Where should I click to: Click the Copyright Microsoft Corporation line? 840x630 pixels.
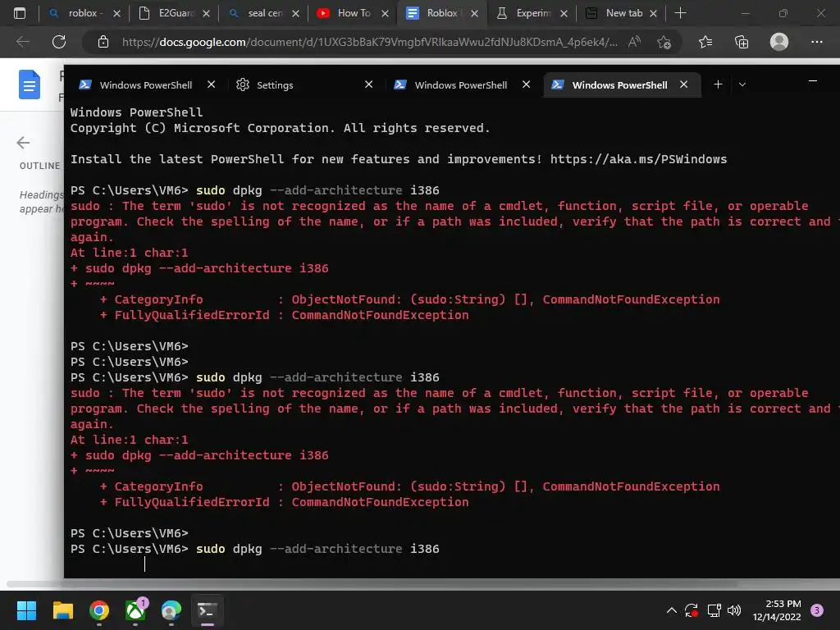[x=281, y=128]
